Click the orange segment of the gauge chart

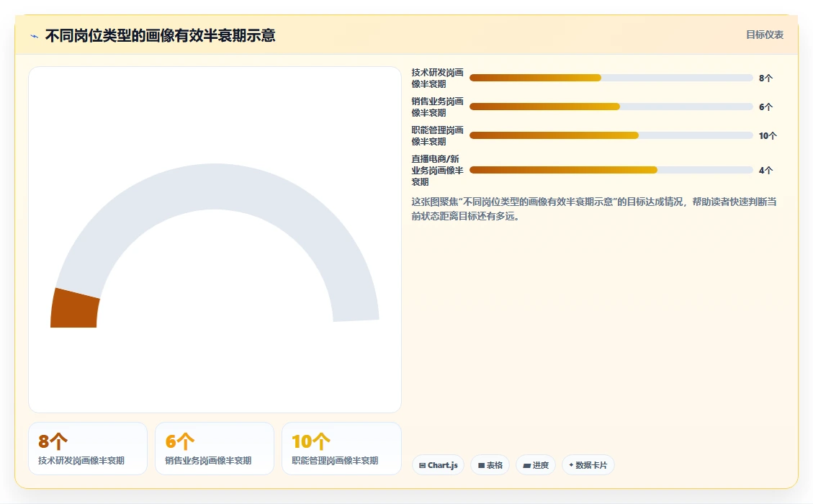(x=74, y=310)
